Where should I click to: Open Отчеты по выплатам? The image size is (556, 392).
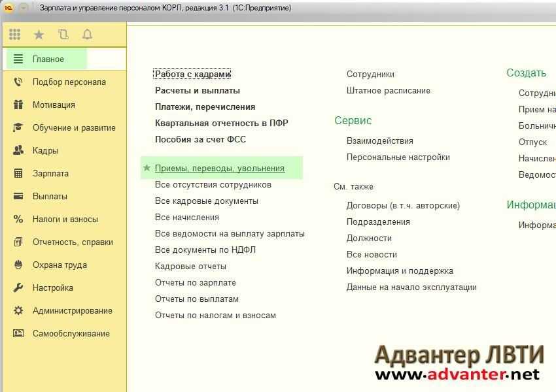[x=197, y=299]
